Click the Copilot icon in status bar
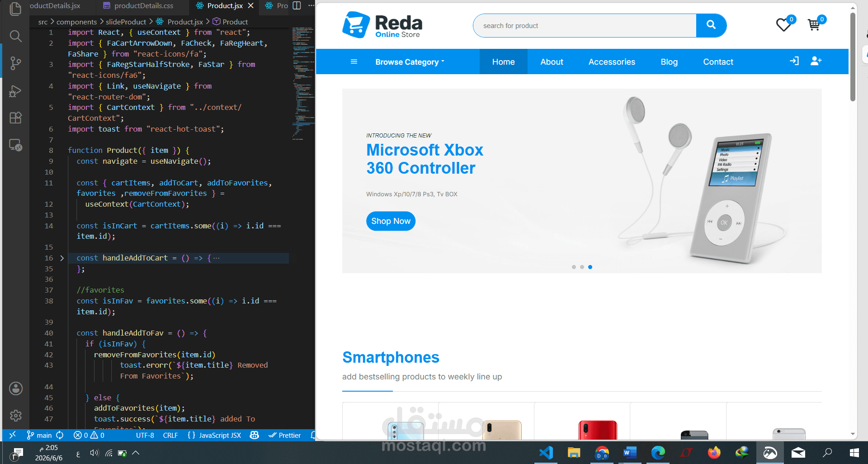Viewport: 868px width, 464px height. pyautogui.click(x=255, y=435)
